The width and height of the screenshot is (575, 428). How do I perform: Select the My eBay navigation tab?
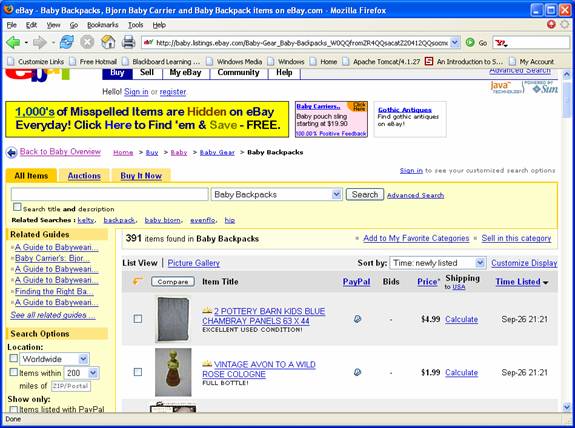click(186, 73)
